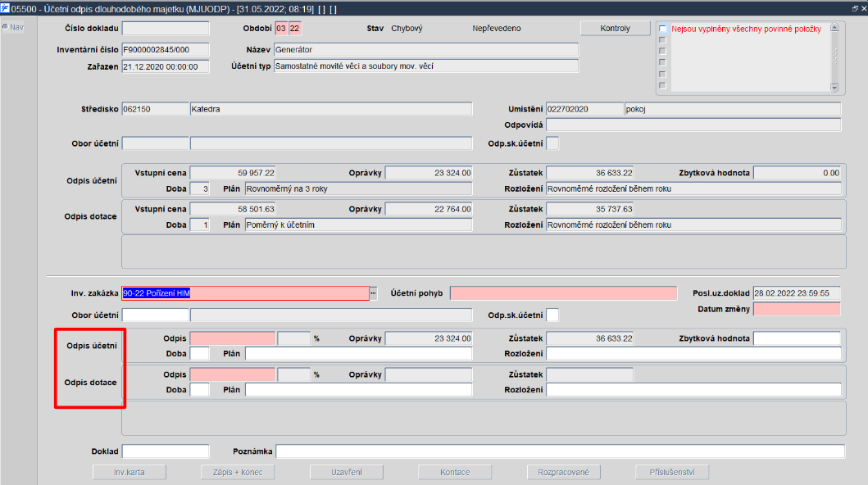Click the Nav icon in left sidebar
Image resolution: width=868 pixels, height=485 pixels.
5,26
